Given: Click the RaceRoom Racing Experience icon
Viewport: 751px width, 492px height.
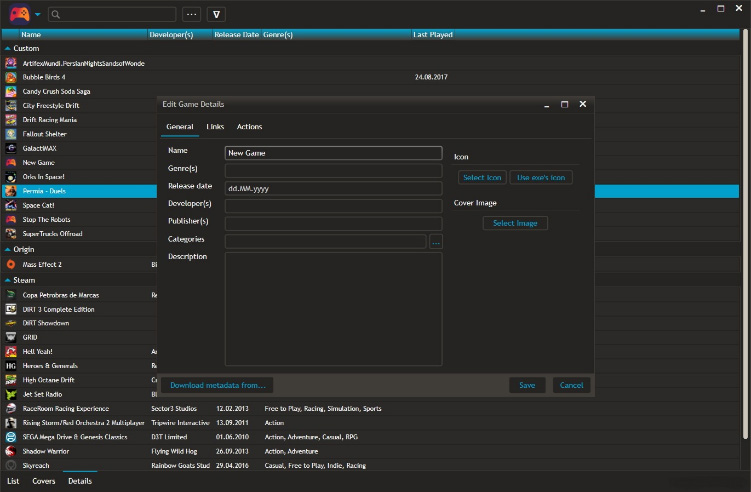Looking at the screenshot, I should (11, 409).
